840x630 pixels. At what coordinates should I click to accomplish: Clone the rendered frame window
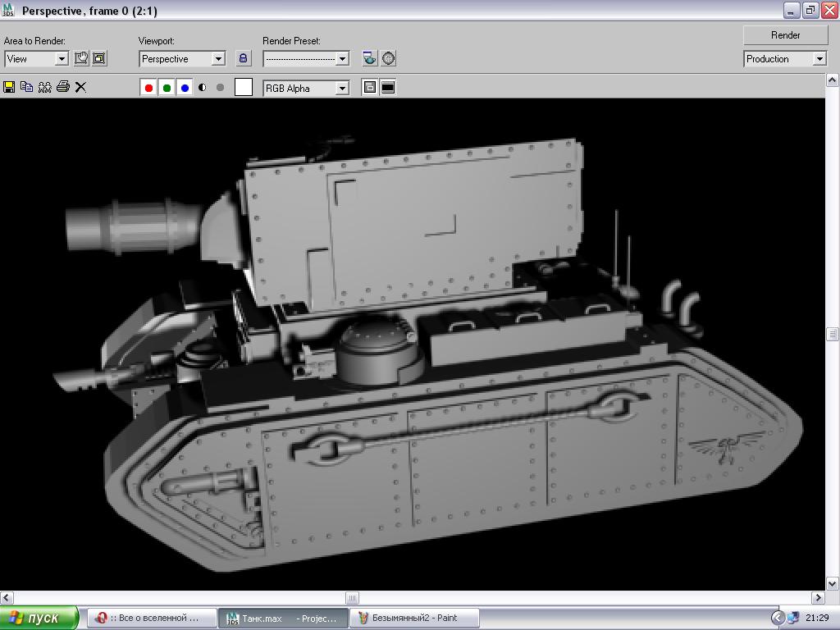44,87
